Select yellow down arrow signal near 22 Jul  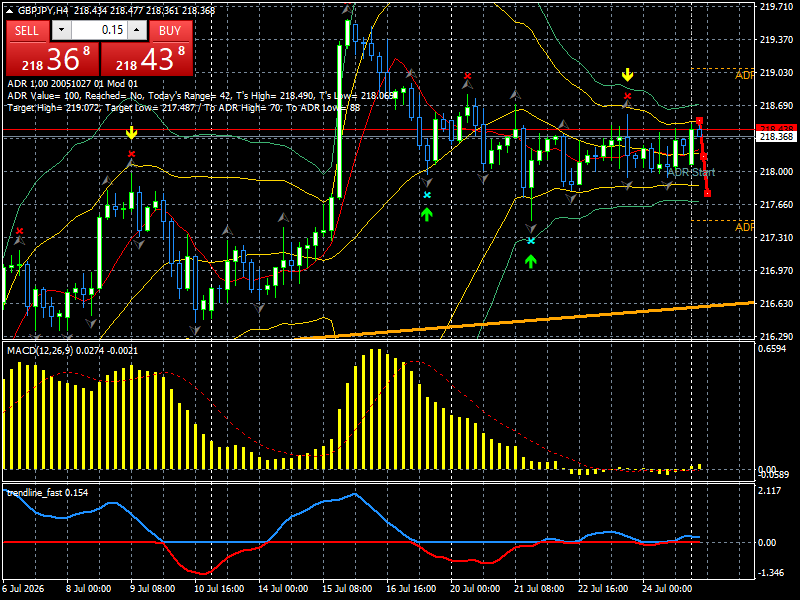click(628, 76)
